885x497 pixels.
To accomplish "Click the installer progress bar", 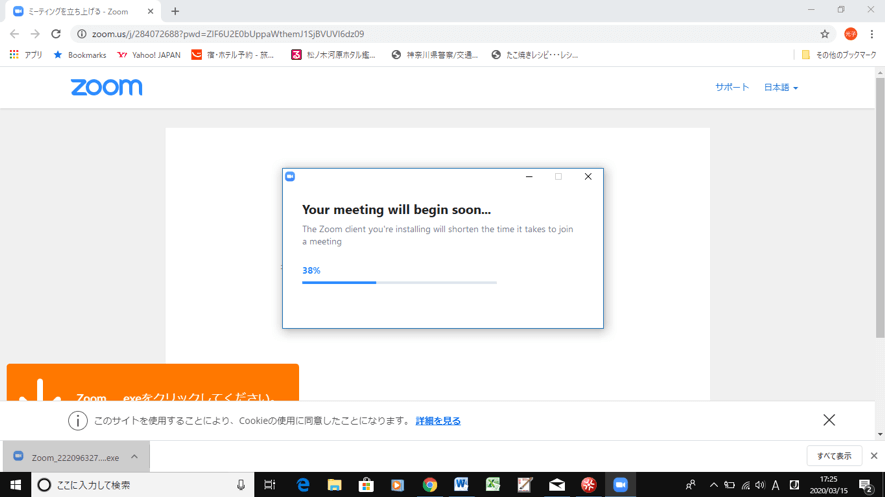I will point(399,282).
